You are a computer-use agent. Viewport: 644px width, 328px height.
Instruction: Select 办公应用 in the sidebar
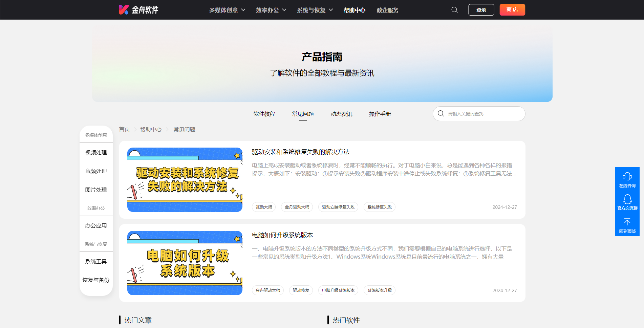point(96,226)
